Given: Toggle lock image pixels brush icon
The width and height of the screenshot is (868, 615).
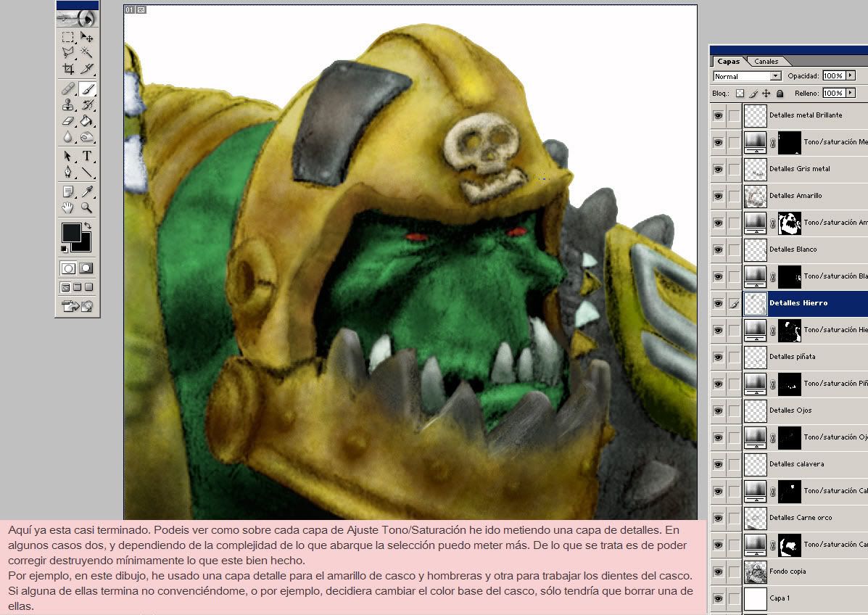Looking at the screenshot, I should point(753,94).
